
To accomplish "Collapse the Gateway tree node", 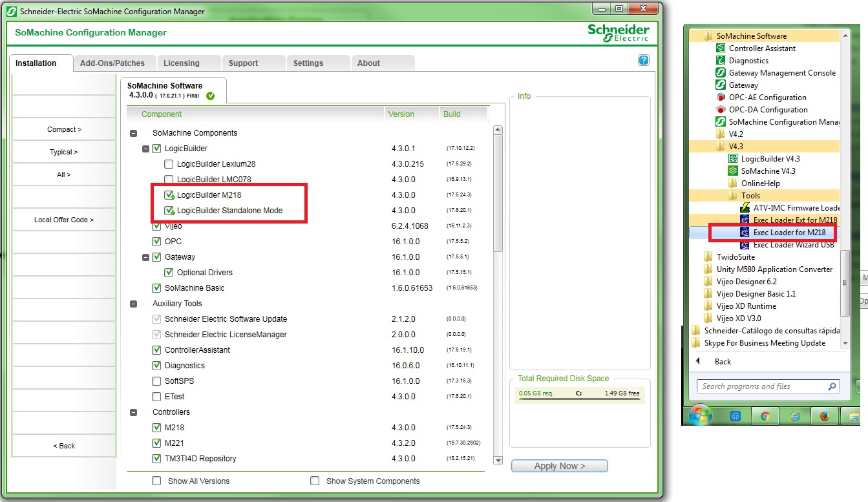I will pyautogui.click(x=145, y=257).
